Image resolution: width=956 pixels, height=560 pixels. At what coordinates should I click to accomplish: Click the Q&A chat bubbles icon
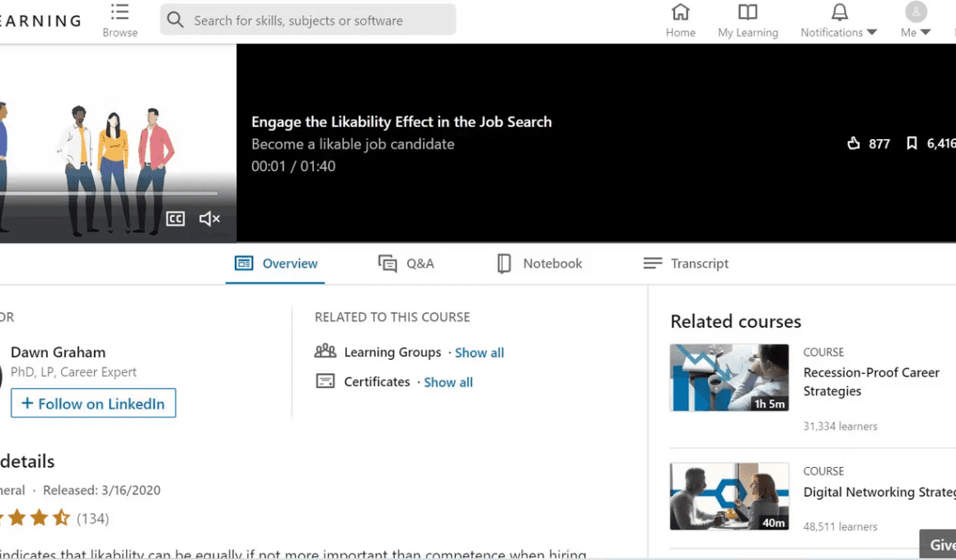387,264
